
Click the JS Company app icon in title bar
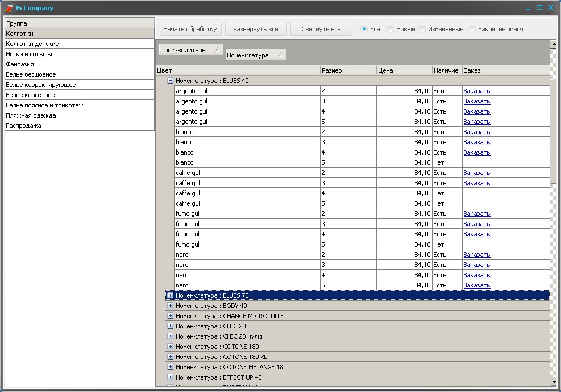[9, 8]
